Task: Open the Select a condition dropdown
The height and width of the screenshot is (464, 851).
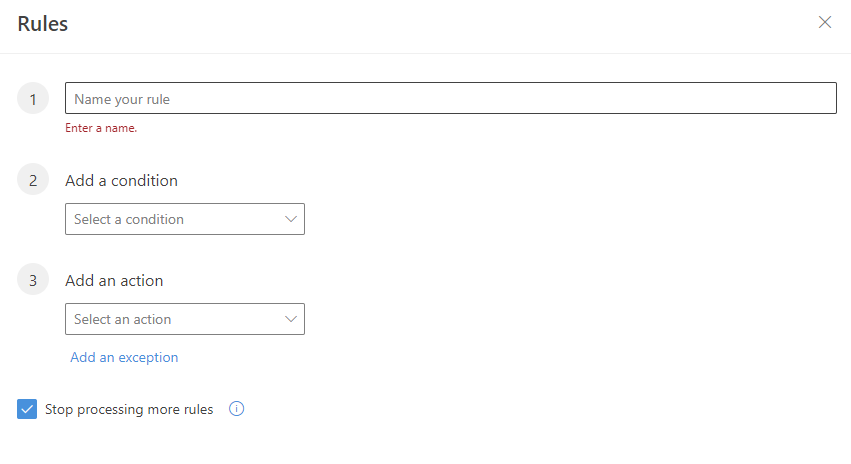Action: point(185,219)
